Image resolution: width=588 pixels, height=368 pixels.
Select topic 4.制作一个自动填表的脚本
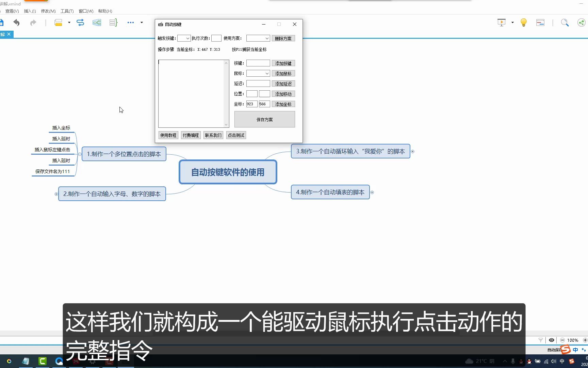point(330,192)
